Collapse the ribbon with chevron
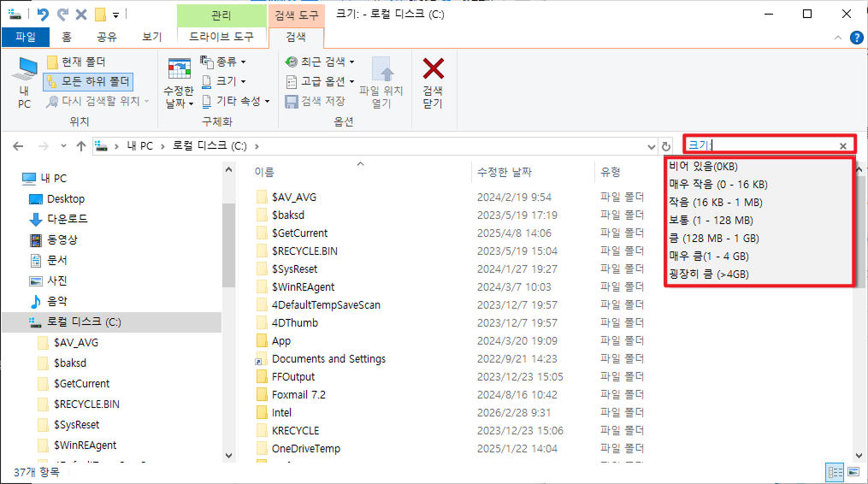This screenshot has height=484, width=868. click(x=838, y=38)
